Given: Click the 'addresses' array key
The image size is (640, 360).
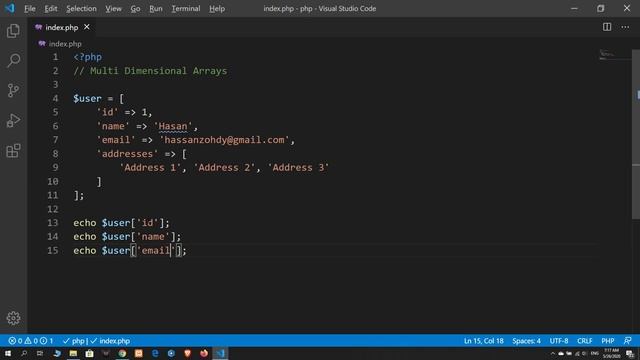Looking at the screenshot, I should pyautogui.click(x=127, y=154).
